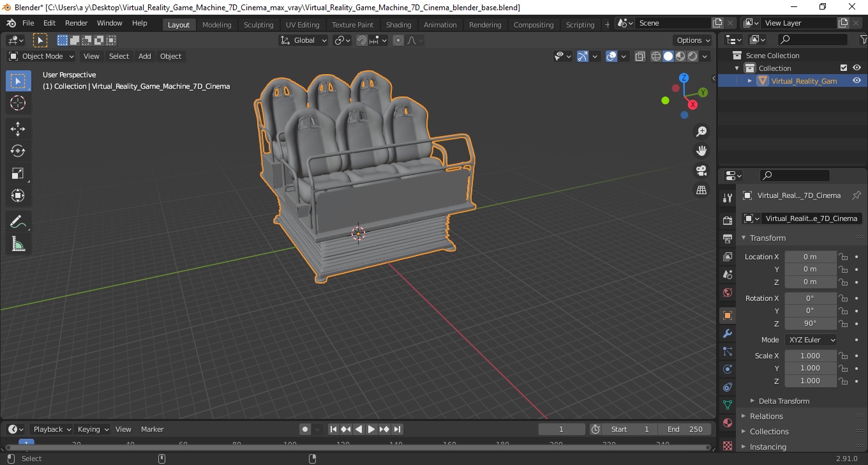Open the Render properties tab icon
Screen dimensions: 868x465
pyautogui.click(x=727, y=221)
